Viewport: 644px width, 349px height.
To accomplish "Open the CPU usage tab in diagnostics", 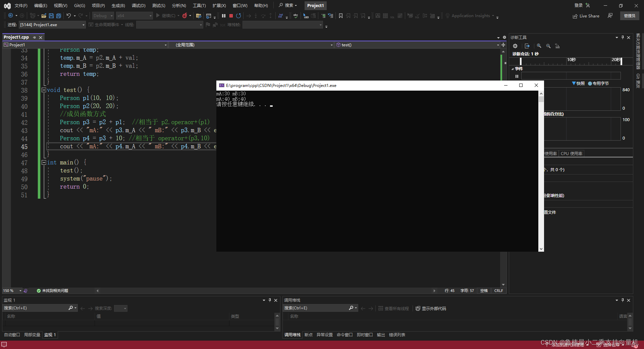I will tap(572, 153).
